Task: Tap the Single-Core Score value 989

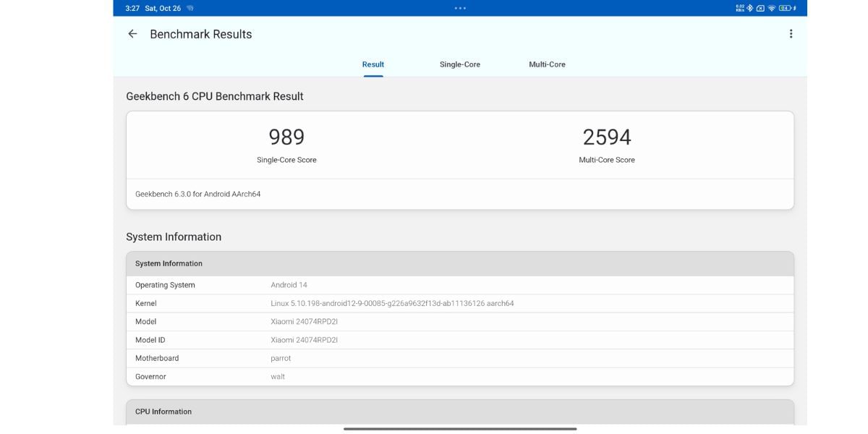Action: tap(286, 136)
